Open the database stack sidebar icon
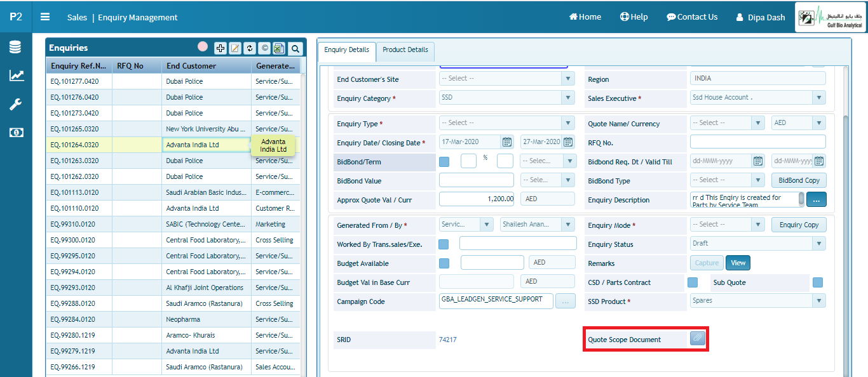Image resolution: width=868 pixels, height=377 pixels. click(16, 48)
